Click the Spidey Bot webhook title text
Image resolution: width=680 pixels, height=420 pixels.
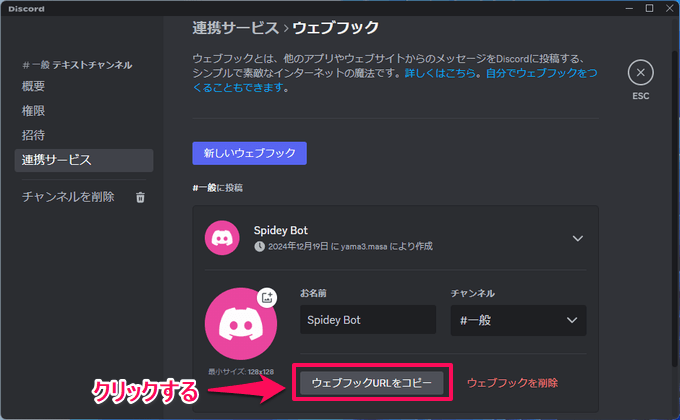point(281,230)
